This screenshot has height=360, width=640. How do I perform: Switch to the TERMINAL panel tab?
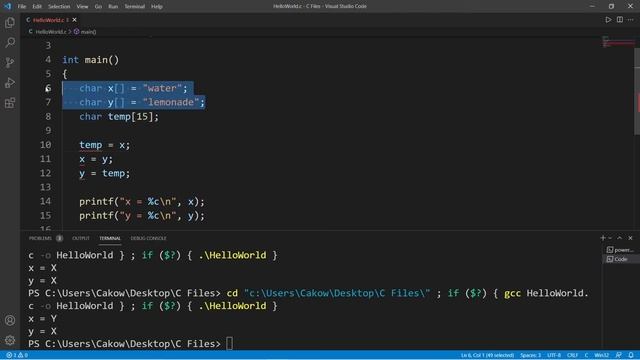(110, 238)
